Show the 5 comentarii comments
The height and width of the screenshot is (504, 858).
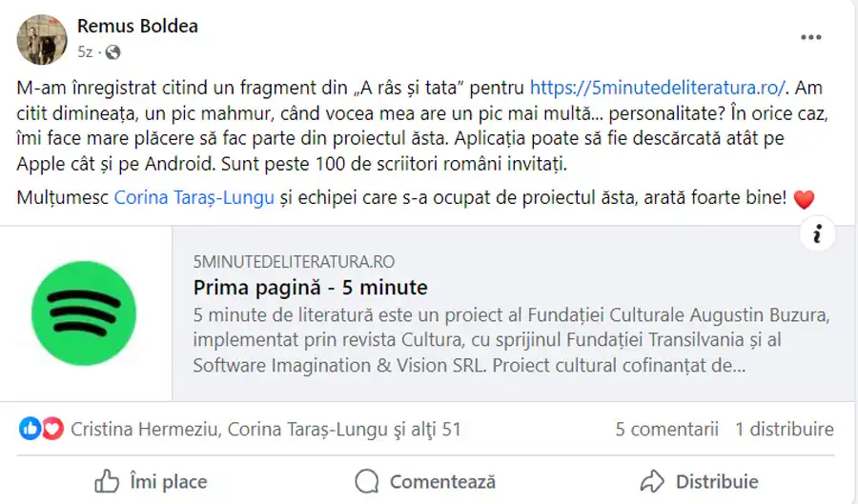point(666,430)
